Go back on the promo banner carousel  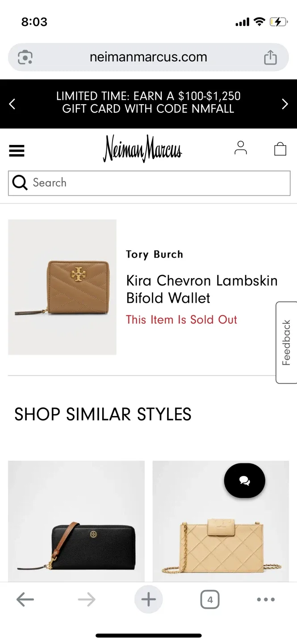(12, 103)
